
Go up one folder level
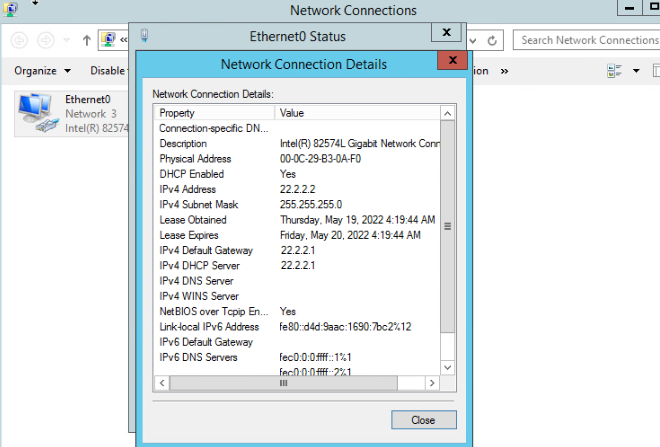coord(87,40)
